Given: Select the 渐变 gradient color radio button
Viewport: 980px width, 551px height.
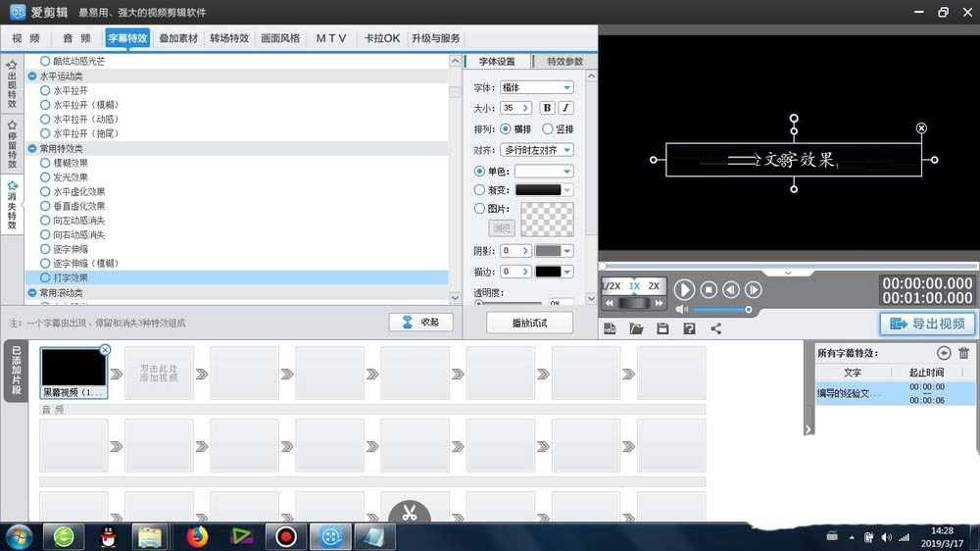Looking at the screenshot, I should 479,190.
